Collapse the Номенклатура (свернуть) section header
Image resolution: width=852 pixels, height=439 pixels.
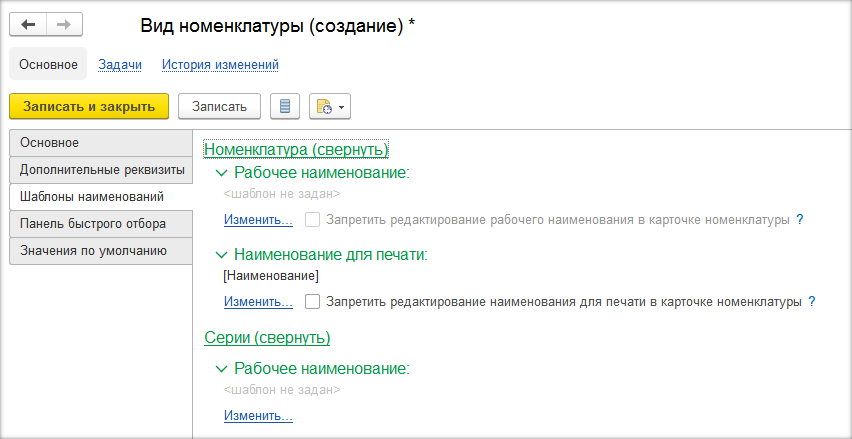click(x=295, y=149)
